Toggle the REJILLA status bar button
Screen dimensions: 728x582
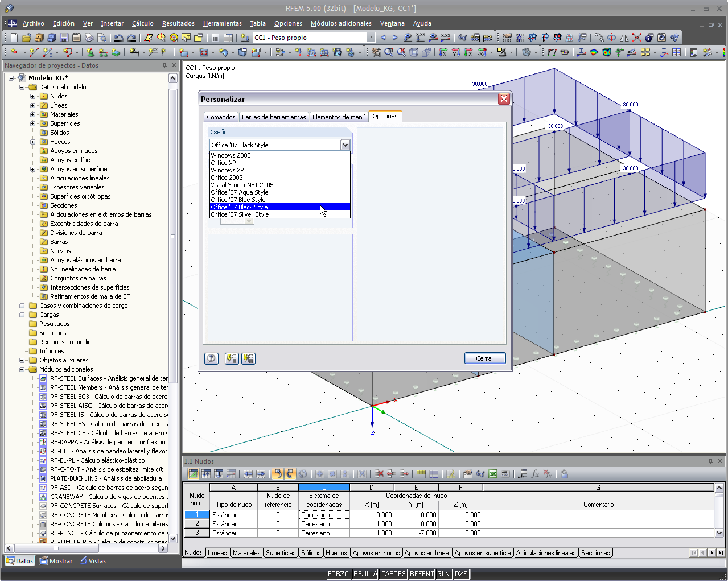365,574
